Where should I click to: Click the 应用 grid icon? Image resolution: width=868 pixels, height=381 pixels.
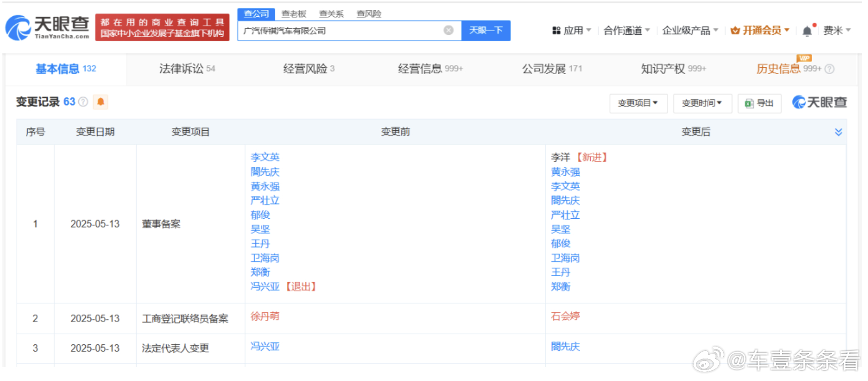tap(556, 31)
